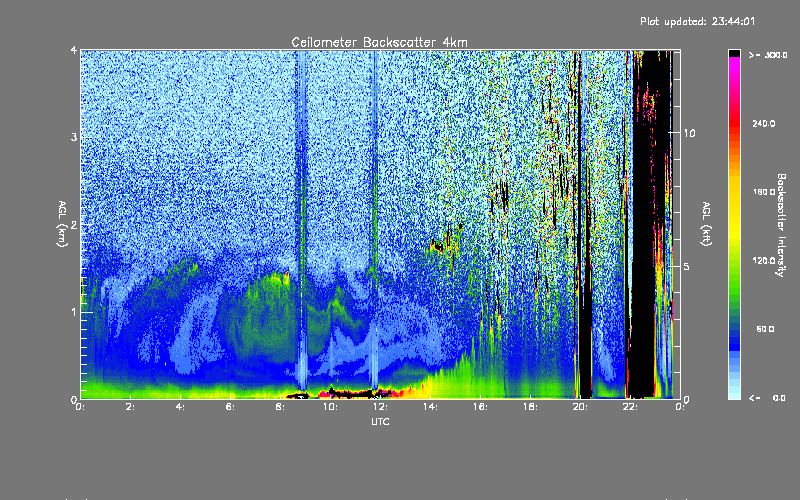
Task: Click the '180.0' colorbar label
Action: pyautogui.click(x=764, y=192)
